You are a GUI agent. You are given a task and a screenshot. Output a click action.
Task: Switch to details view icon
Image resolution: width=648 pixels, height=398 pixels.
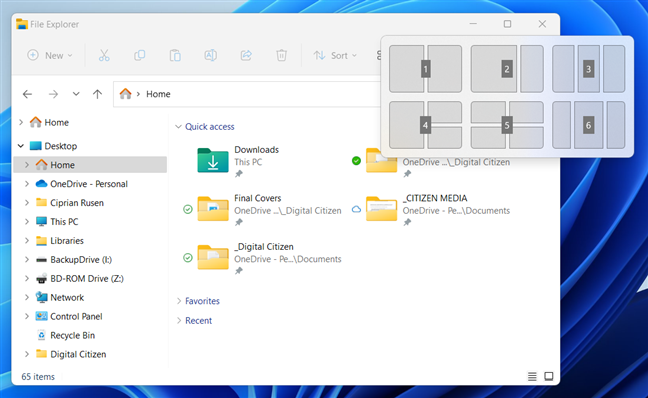tap(532, 377)
